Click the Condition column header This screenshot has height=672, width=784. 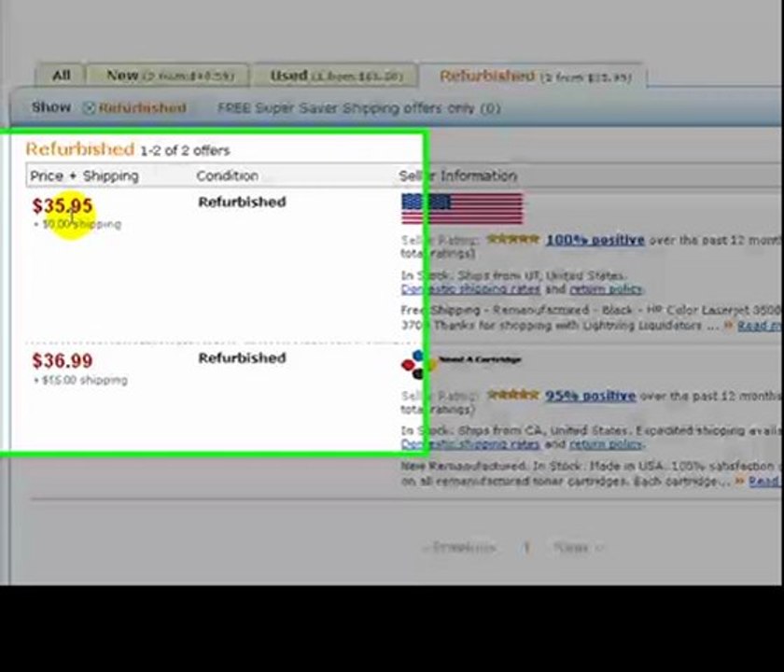click(228, 175)
